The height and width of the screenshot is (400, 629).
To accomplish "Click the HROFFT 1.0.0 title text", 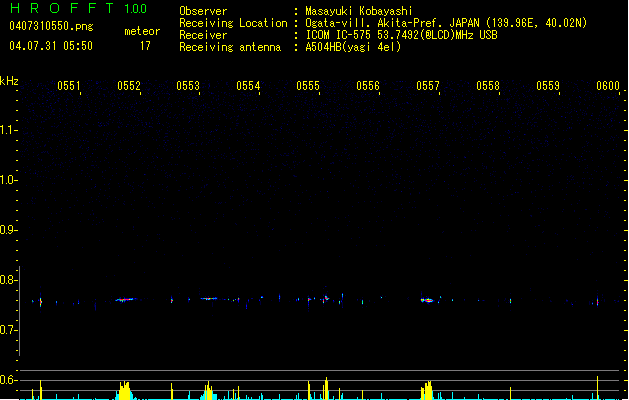I will click(78, 8).
